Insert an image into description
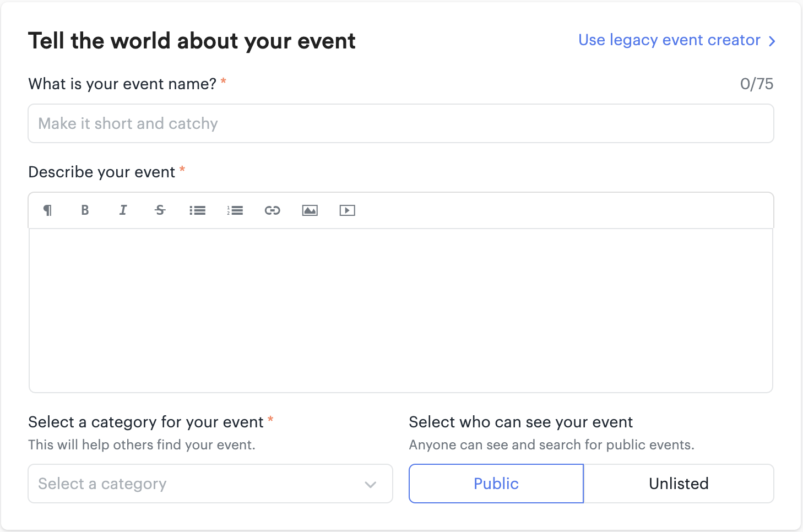Image resolution: width=803 pixels, height=532 pixels. 310,210
